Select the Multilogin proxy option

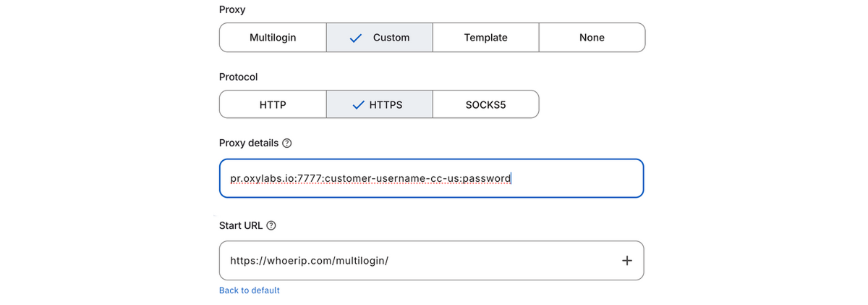coord(273,38)
